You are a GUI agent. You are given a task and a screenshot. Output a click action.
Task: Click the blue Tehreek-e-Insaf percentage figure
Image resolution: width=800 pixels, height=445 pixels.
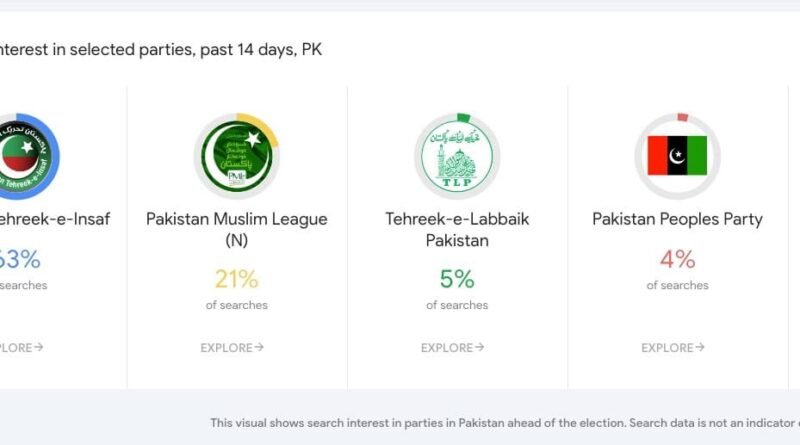pos(20,259)
